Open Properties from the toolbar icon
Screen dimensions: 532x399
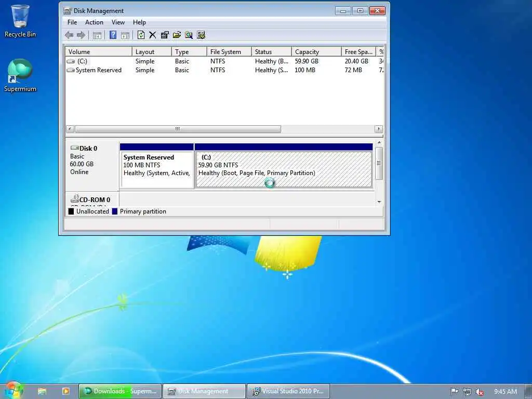[x=165, y=35]
